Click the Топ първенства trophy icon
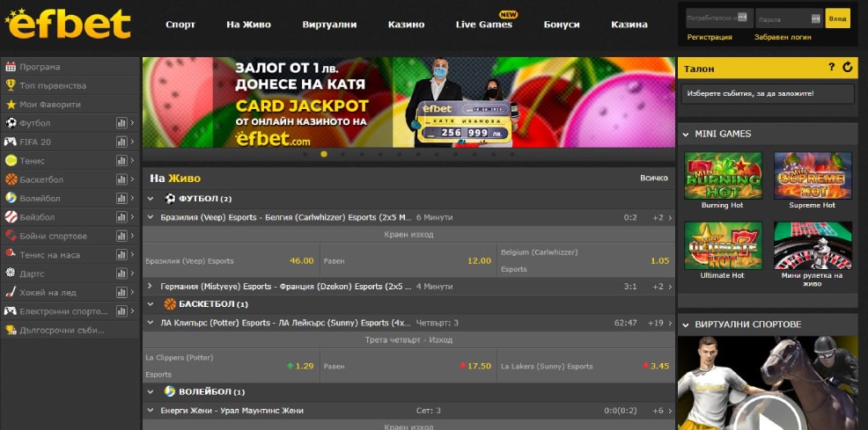The width and height of the screenshot is (868, 430). 11,85
